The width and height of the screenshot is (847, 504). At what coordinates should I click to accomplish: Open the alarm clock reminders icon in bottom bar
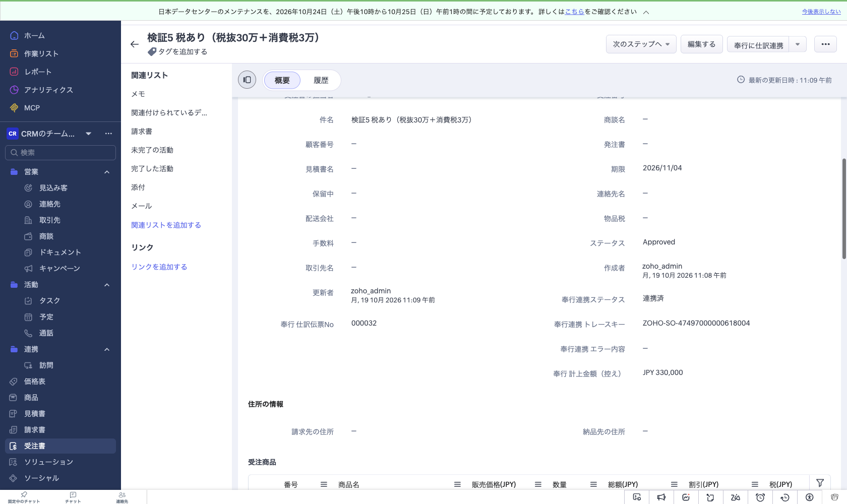(760, 497)
